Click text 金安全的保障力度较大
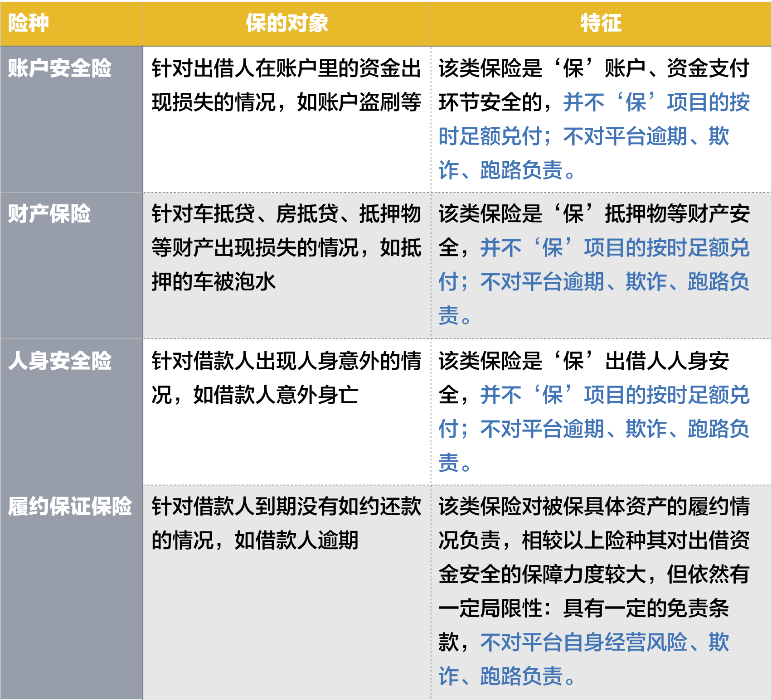Viewport: 772px width, 700px height. [x=542, y=574]
